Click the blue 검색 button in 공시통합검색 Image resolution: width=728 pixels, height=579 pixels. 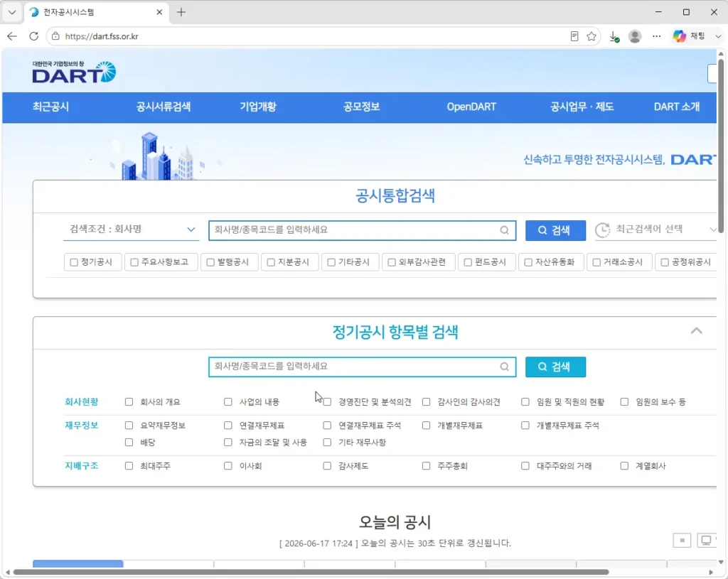pos(555,230)
